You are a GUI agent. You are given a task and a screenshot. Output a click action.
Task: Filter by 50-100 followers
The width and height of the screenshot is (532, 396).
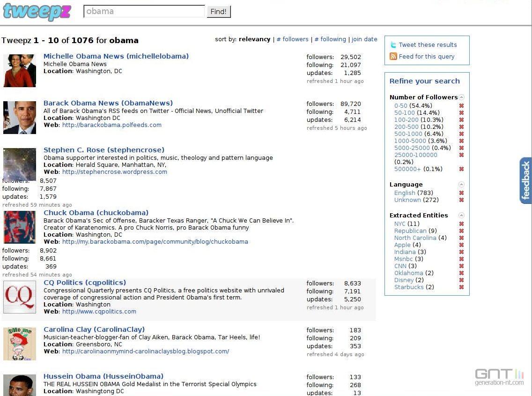point(405,113)
